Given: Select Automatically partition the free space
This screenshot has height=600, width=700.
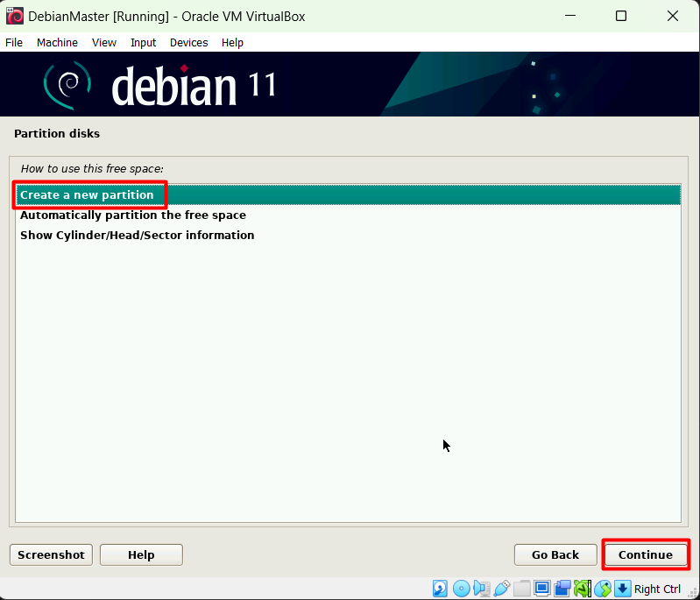Looking at the screenshot, I should [348, 215].
